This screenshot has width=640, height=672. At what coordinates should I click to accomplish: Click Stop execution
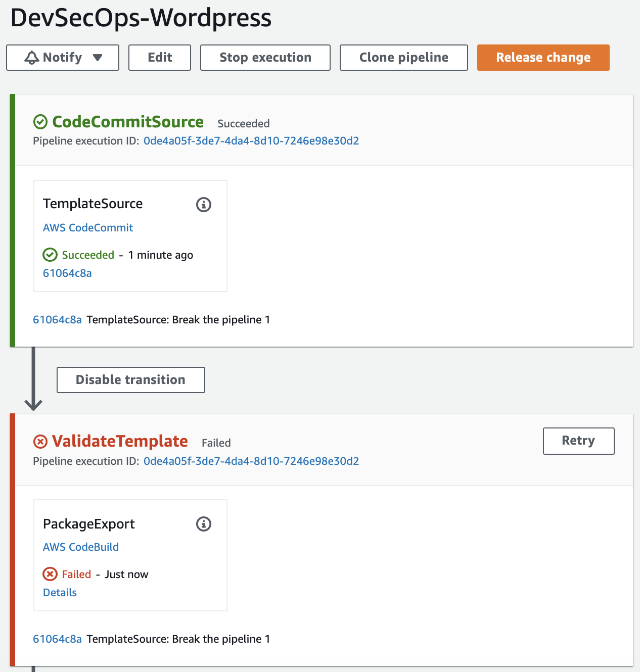coord(265,58)
